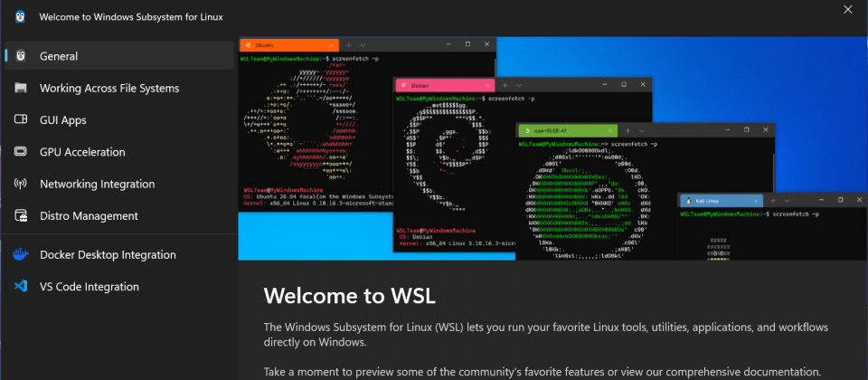Click the VS Code logo icon
Image resolution: width=868 pixels, height=380 pixels.
tap(21, 287)
